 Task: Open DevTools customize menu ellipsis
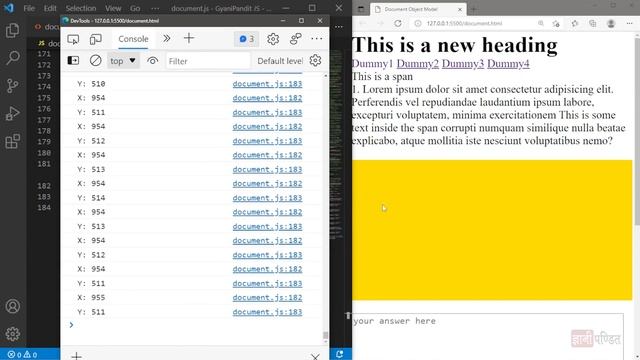click(x=317, y=39)
